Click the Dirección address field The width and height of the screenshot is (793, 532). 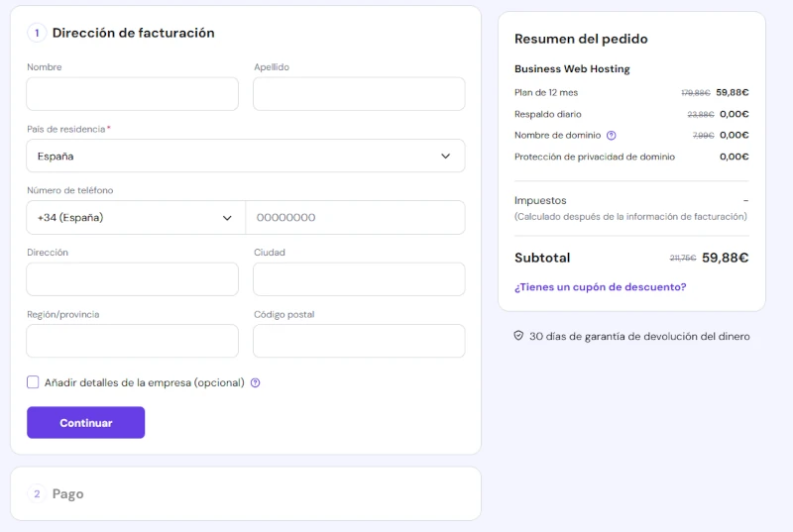tap(132, 279)
